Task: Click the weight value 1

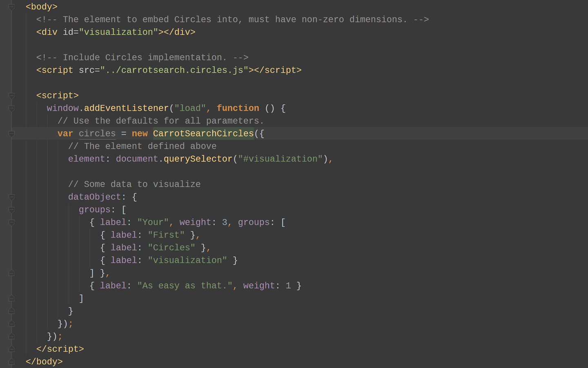Action: point(288,286)
